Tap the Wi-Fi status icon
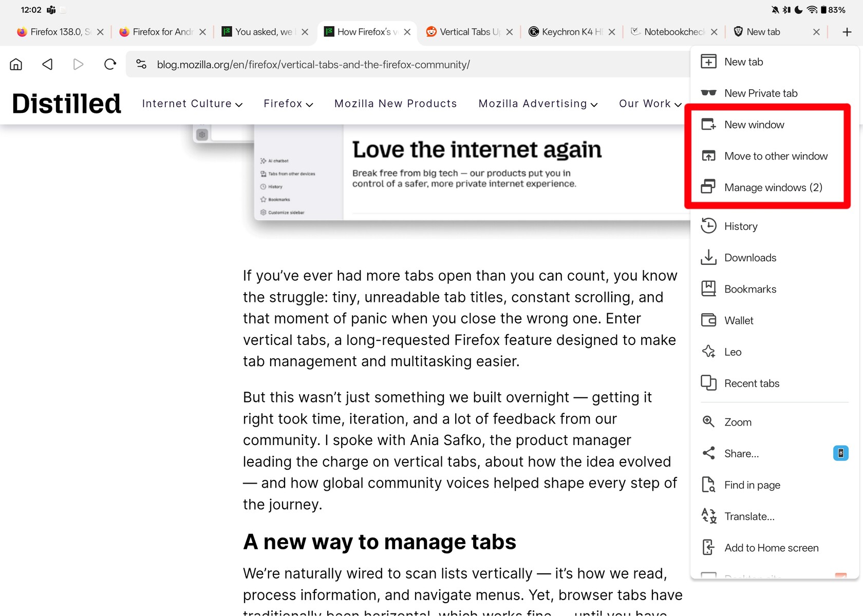 click(x=812, y=10)
